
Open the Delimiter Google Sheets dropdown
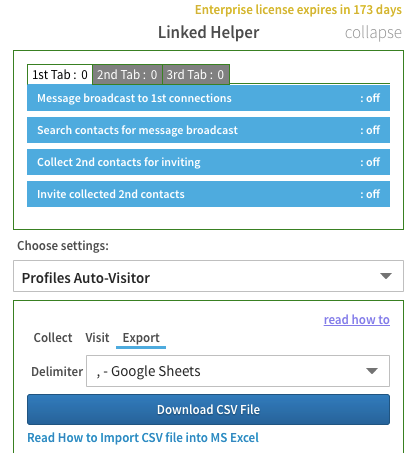238,371
